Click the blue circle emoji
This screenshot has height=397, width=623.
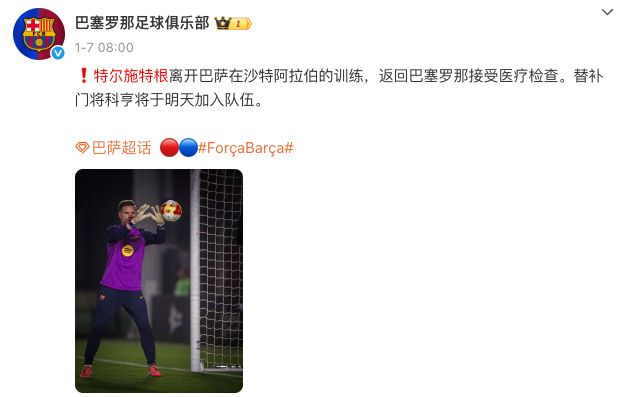tap(188, 147)
